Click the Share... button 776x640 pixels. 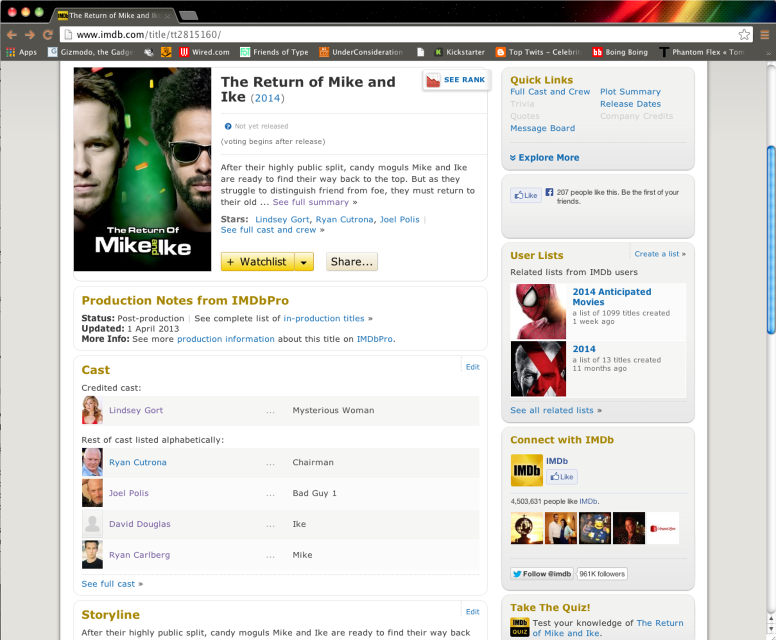[x=352, y=261]
